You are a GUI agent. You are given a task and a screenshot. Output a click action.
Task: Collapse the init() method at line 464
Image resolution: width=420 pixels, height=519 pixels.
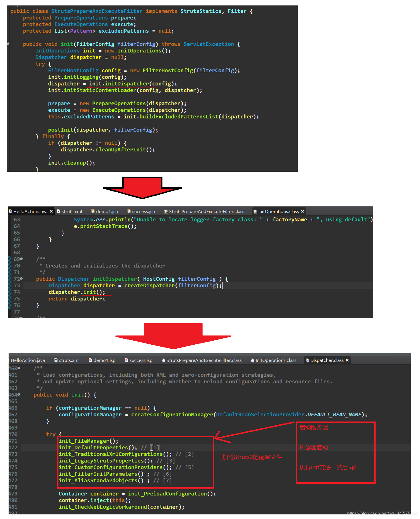point(19,395)
